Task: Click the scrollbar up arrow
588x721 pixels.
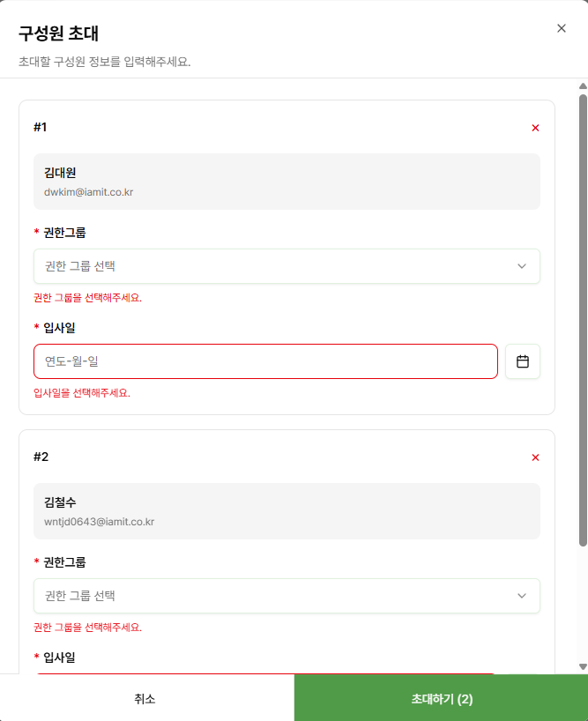Action: pos(583,86)
